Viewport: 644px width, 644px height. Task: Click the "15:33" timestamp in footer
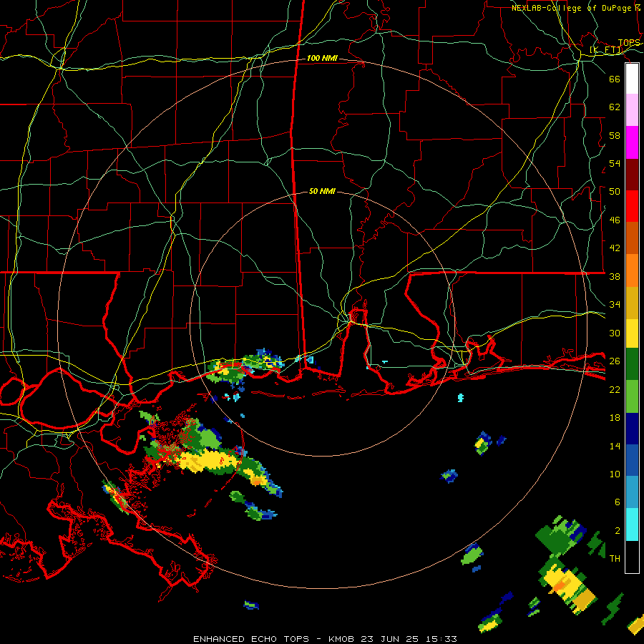pyautogui.click(x=441, y=639)
